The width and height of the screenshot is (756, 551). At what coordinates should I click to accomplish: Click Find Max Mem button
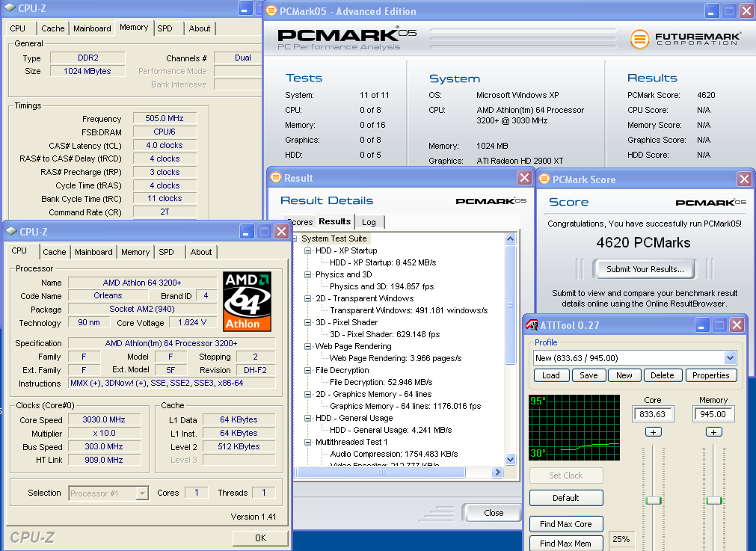click(x=566, y=544)
